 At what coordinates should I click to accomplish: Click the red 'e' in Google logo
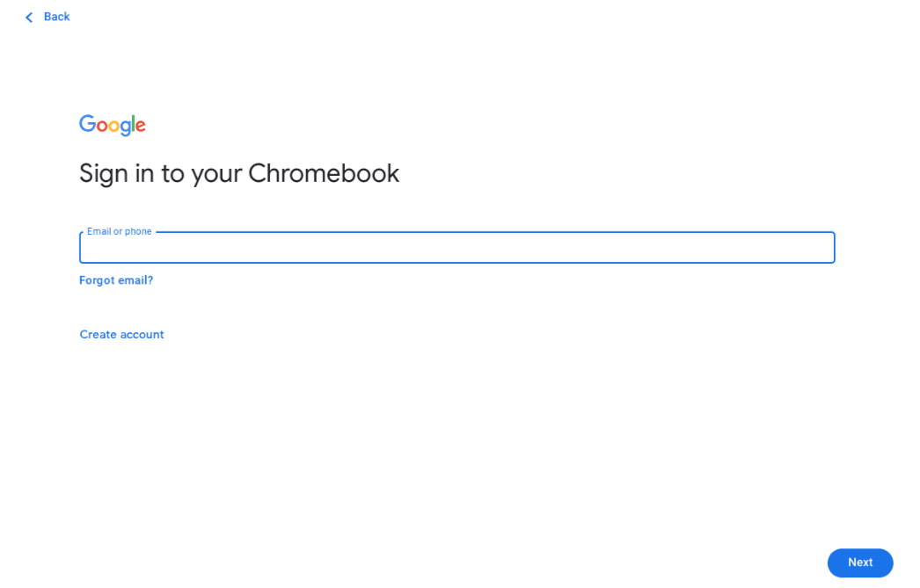140,127
